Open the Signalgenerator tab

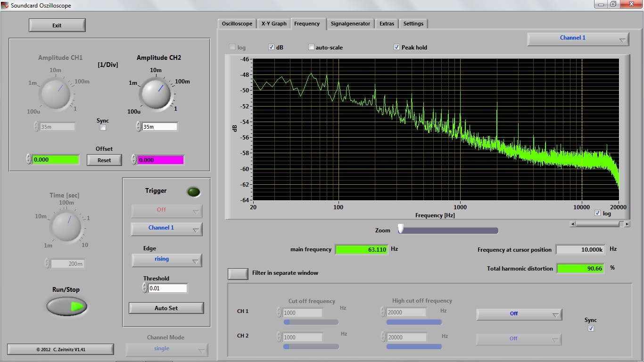click(x=350, y=24)
